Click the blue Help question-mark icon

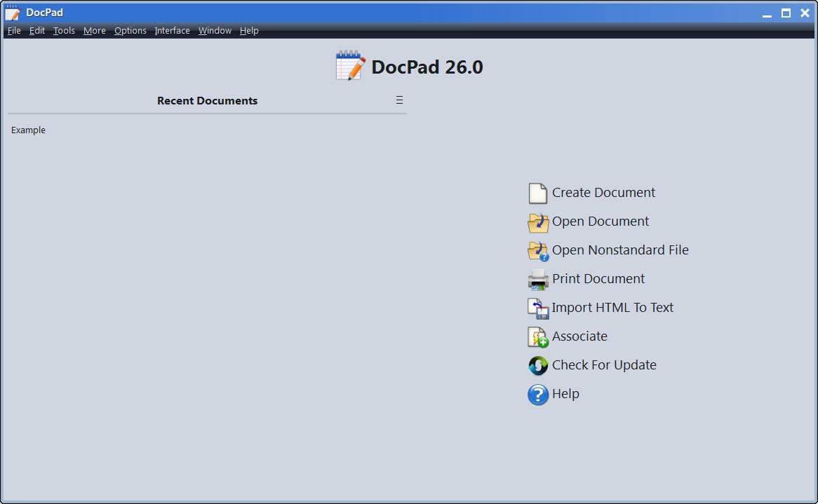tap(537, 394)
